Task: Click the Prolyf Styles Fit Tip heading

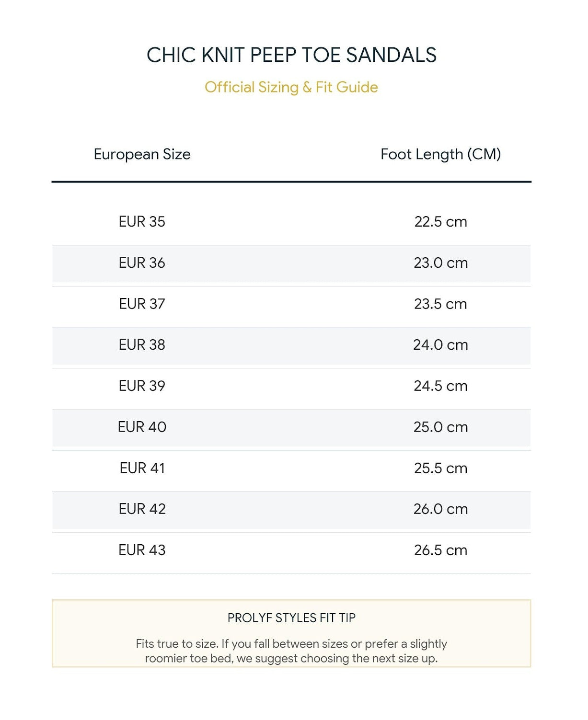Action: pos(291,618)
